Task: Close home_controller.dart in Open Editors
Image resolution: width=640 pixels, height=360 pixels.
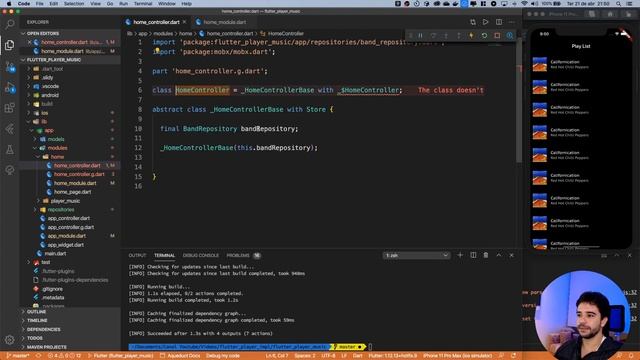Action: pyautogui.click(x=29, y=42)
